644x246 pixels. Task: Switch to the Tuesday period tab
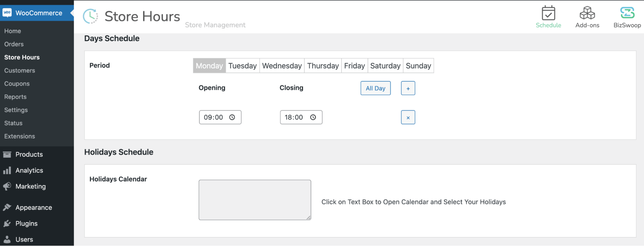click(x=242, y=66)
